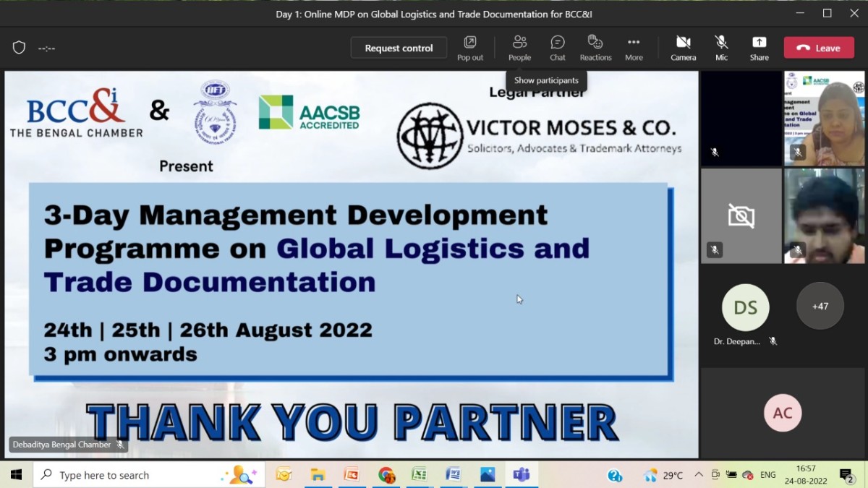868x488 pixels.
Task: Open the 29°C weather widget
Action: [x=663, y=475]
